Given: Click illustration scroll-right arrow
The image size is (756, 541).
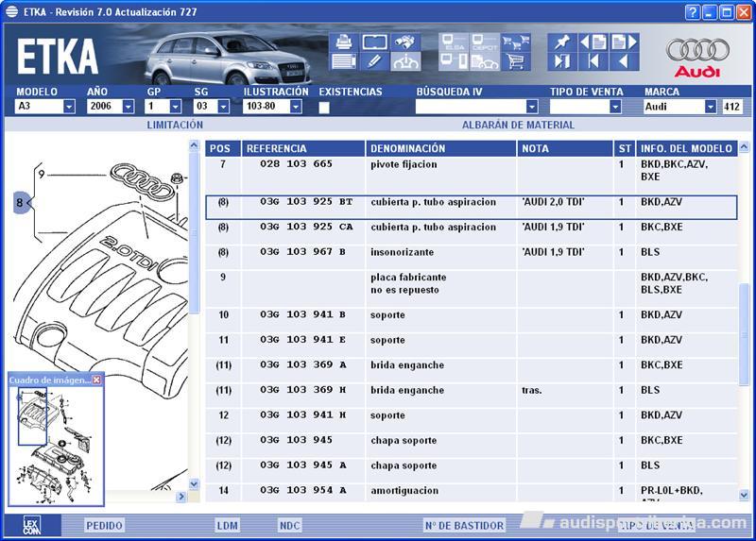Looking at the screenshot, I should [181, 497].
